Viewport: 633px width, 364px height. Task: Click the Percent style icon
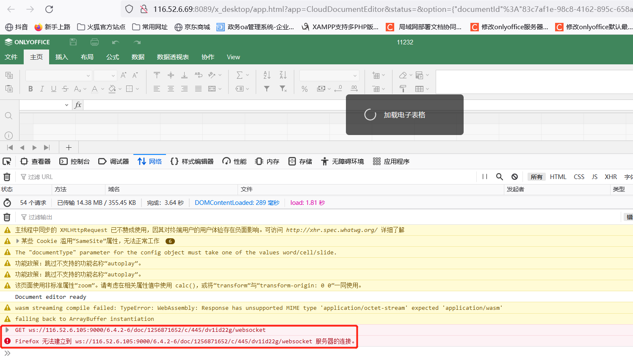pyautogui.click(x=304, y=89)
